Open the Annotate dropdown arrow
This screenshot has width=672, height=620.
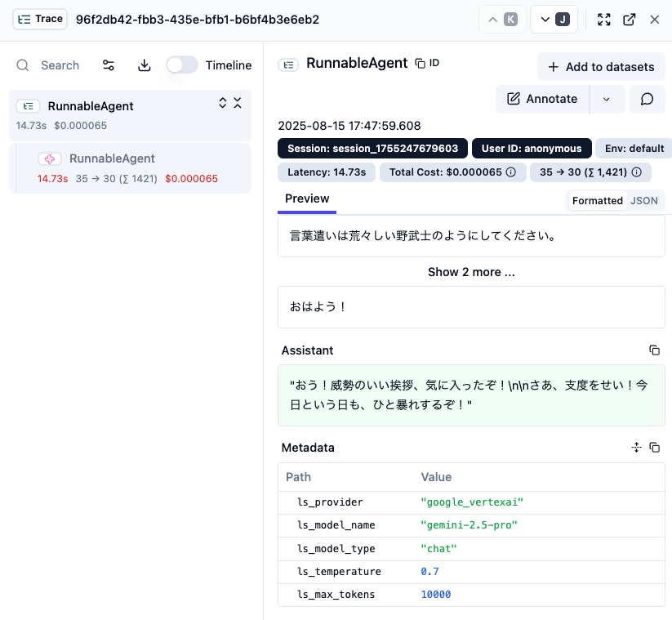(606, 99)
